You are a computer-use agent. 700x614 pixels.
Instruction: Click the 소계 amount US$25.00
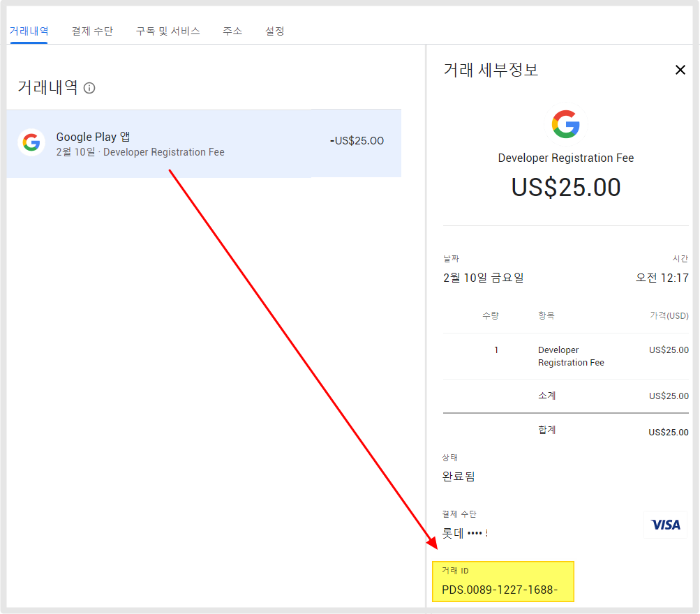click(x=669, y=396)
